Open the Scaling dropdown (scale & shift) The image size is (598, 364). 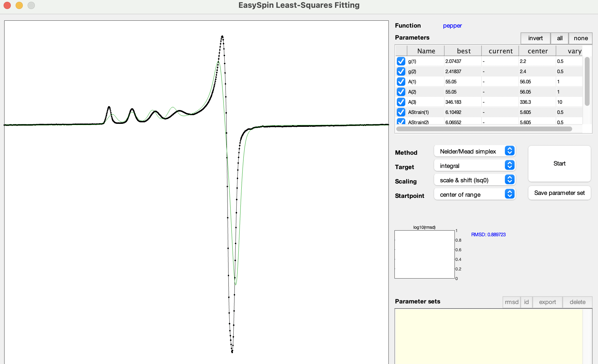coord(475,180)
